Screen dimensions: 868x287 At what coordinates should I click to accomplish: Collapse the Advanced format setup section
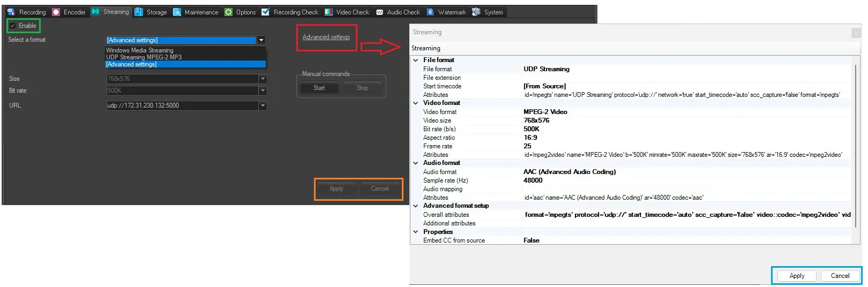pyautogui.click(x=416, y=206)
